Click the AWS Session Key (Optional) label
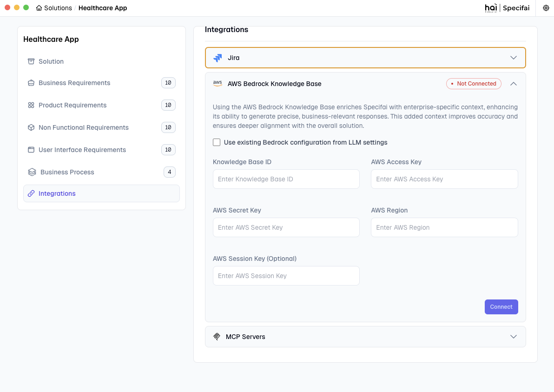 [x=254, y=259]
